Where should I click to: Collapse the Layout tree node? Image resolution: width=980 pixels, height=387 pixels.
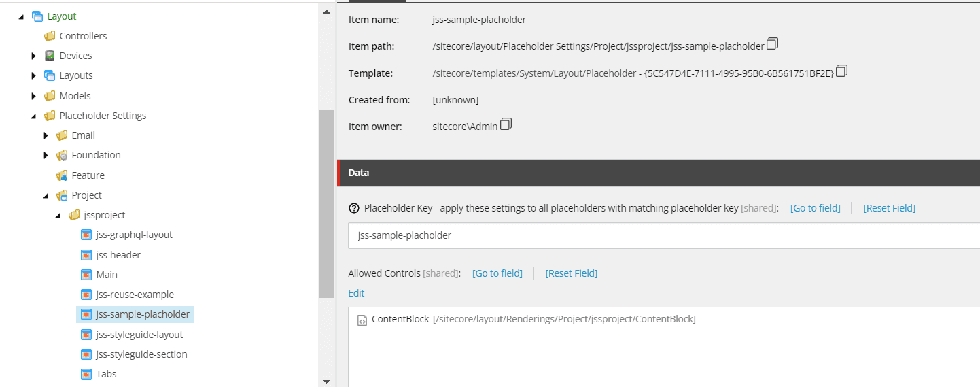point(21,16)
